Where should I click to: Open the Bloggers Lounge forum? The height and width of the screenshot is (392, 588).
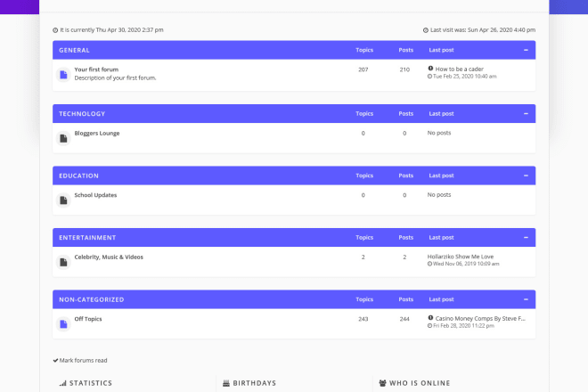pyautogui.click(x=97, y=133)
